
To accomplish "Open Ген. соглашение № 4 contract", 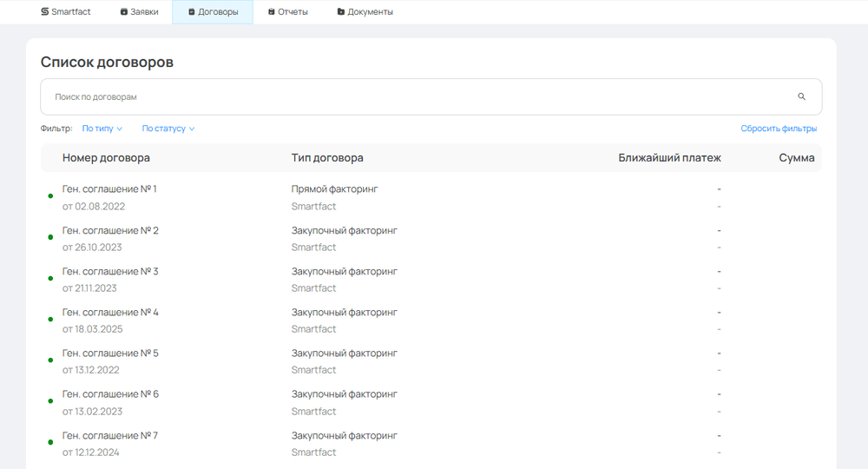I will point(109,313).
